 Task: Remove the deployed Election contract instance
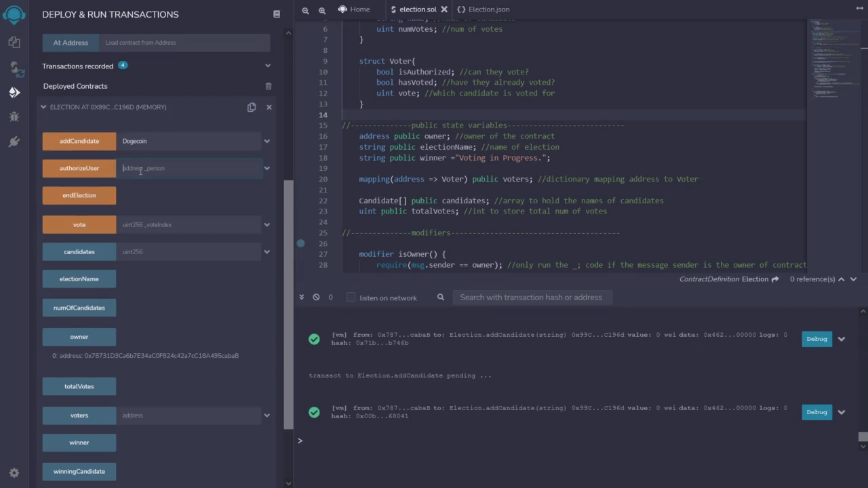(269, 107)
